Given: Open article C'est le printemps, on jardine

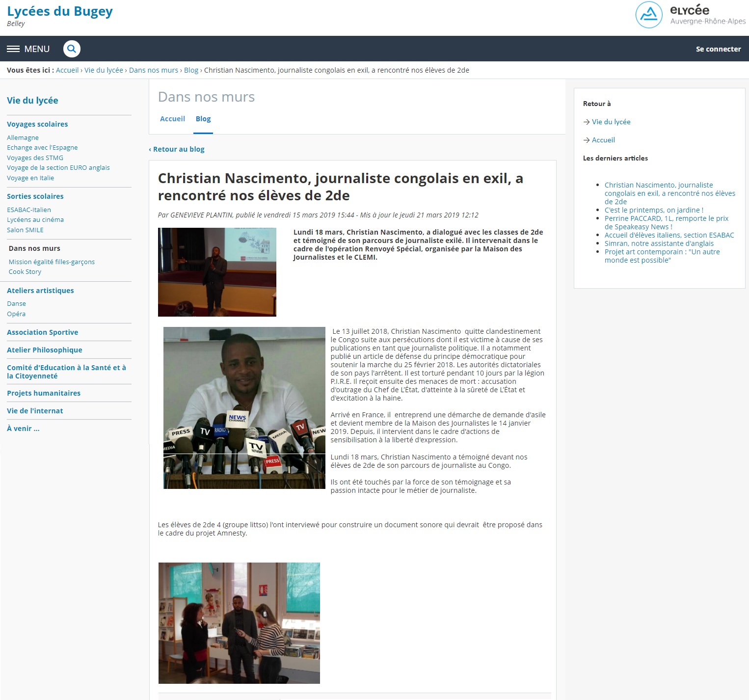Looking at the screenshot, I should point(653,210).
